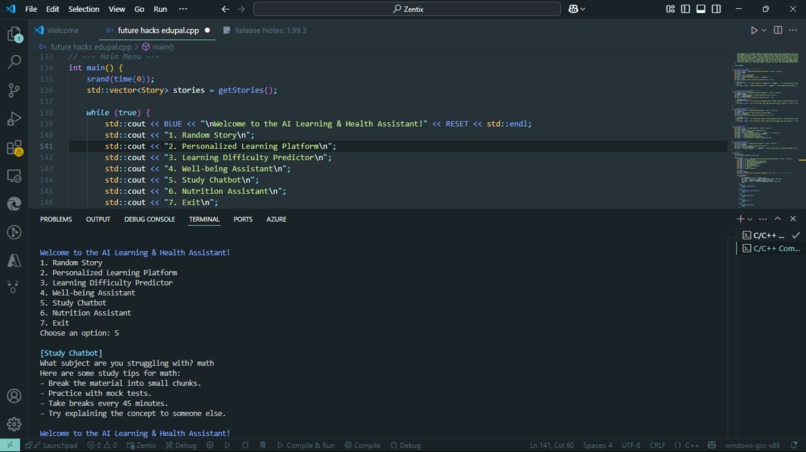
Task: Open the Edit menu
Action: tap(52, 9)
